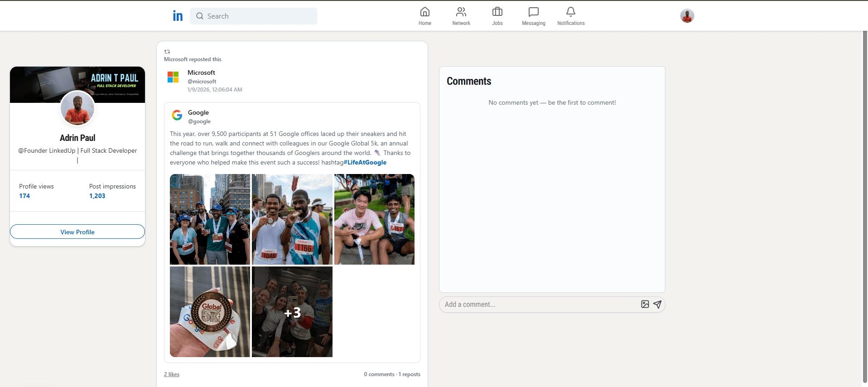Open the Jobs tab
The width and height of the screenshot is (868, 387).
[497, 16]
